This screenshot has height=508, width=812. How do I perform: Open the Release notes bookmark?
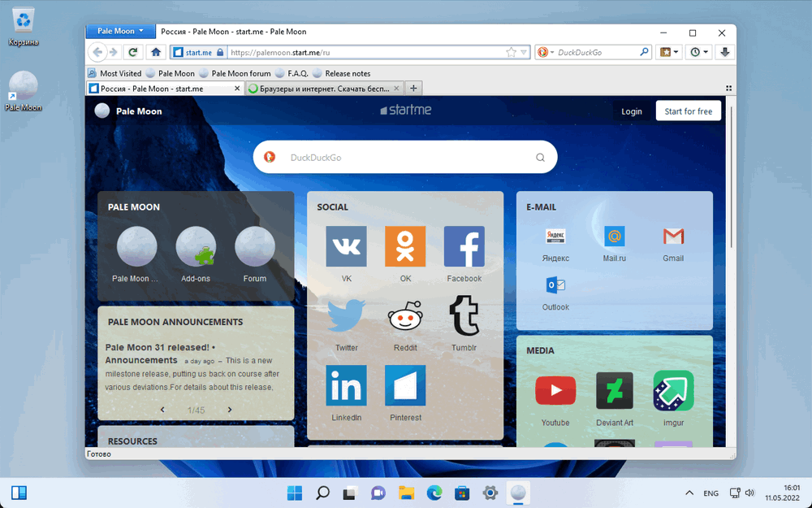342,74
